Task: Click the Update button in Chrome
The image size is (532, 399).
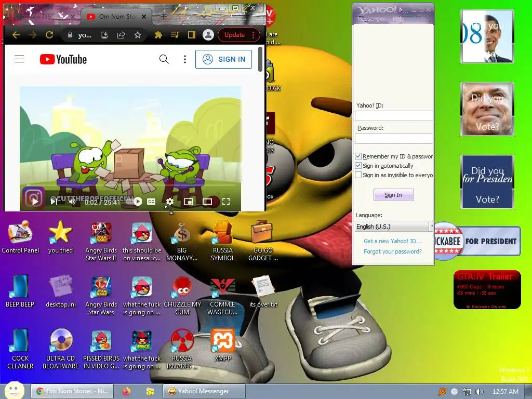Action: (x=238, y=35)
